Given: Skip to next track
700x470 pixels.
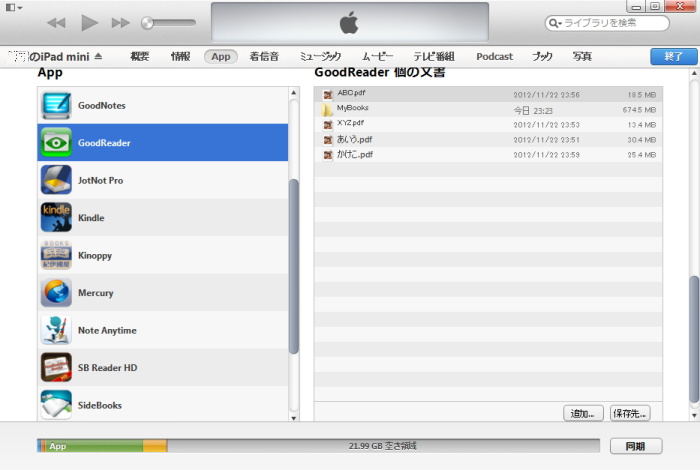Looking at the screenshot, I should 121,23.
